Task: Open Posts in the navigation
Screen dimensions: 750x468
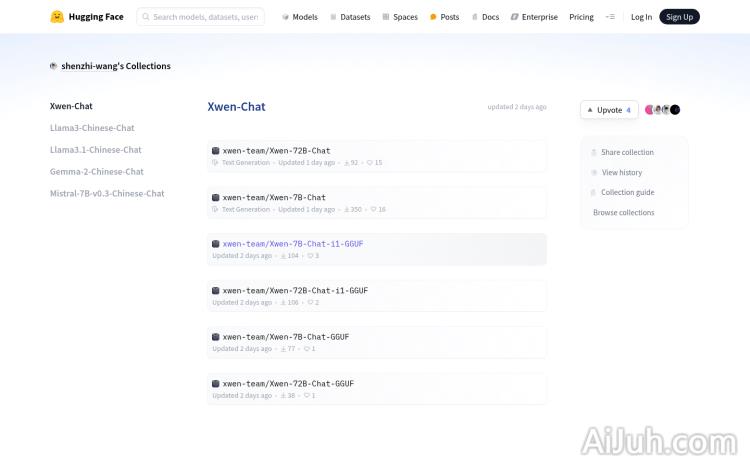Action: pyautogui.click(x=444, y=17)
